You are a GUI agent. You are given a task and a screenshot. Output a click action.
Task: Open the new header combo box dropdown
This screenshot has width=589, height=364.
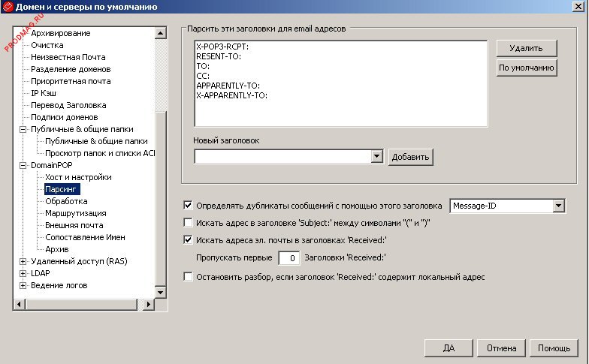point(377,157)
